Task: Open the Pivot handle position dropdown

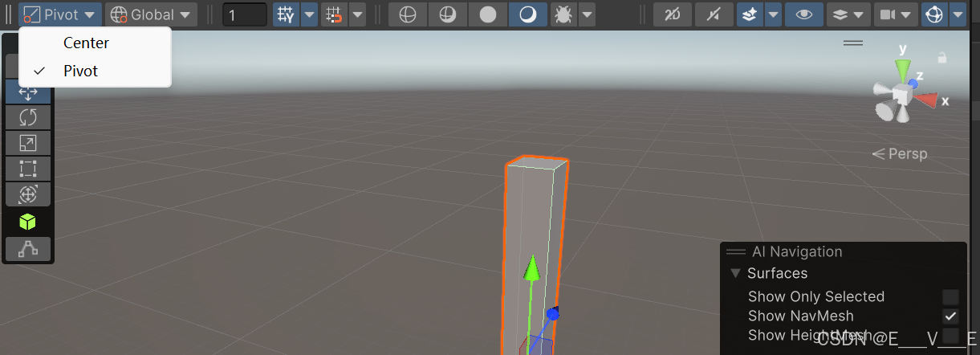Action: click(x=60, y=14)
